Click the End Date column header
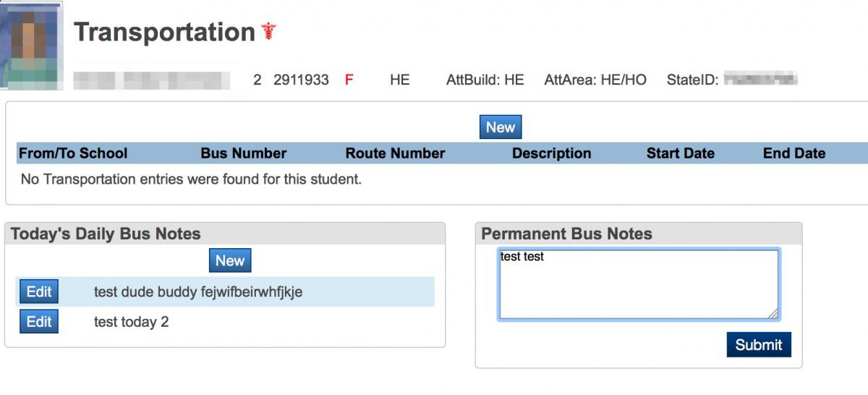868x395 pixels. [x=794, y=153]
